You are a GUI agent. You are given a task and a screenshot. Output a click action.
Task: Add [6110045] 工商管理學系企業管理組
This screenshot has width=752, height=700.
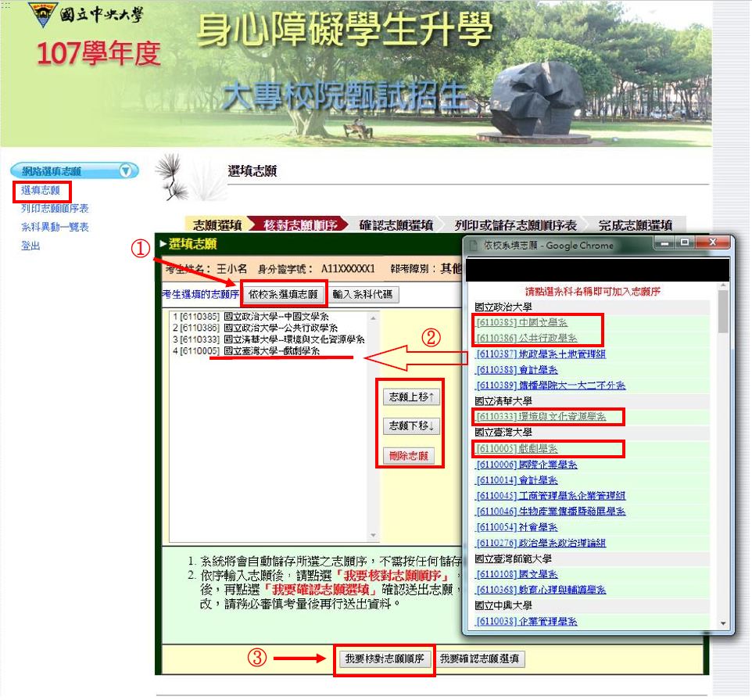tap(550, 496)
